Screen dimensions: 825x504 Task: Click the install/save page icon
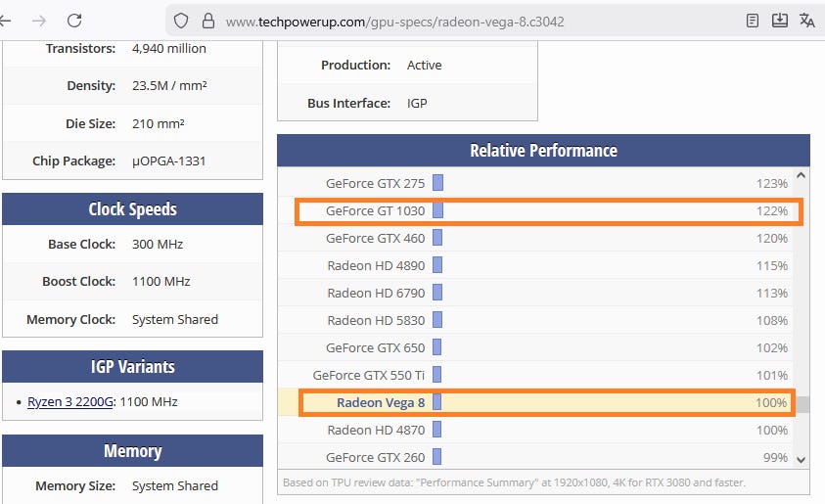(x=780, y=21)
